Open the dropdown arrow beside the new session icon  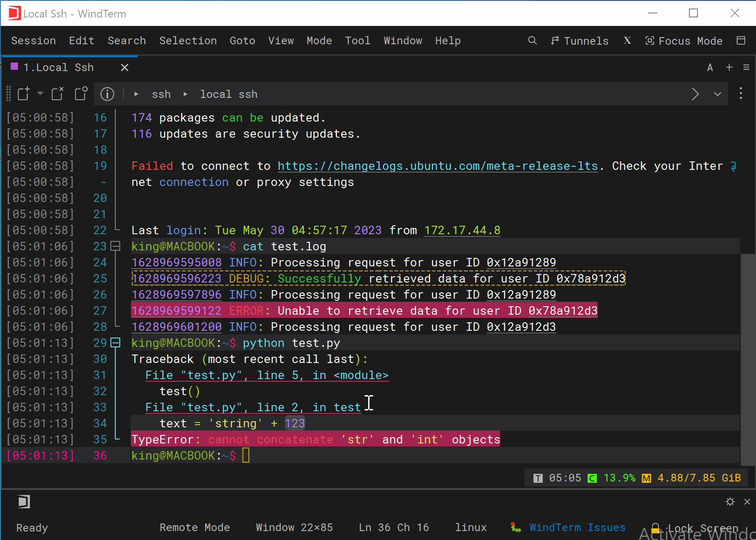pos(40,93)
